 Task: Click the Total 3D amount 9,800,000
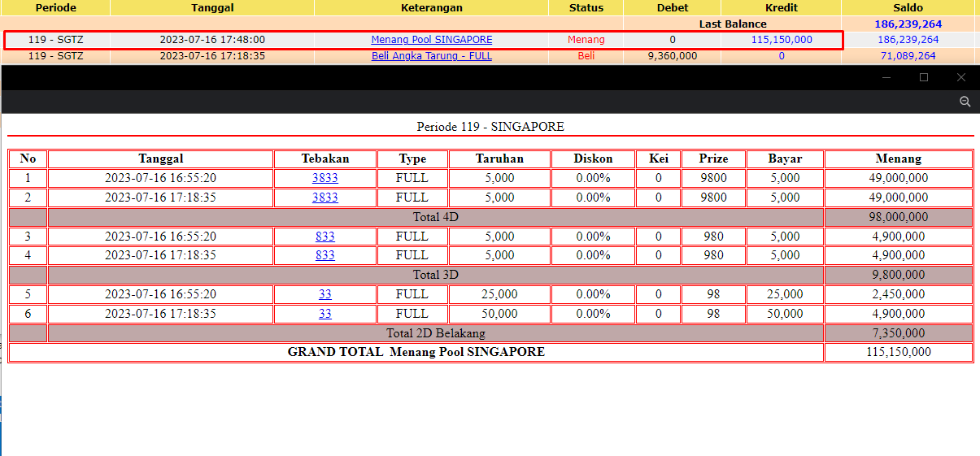click(x=899, y=275)
